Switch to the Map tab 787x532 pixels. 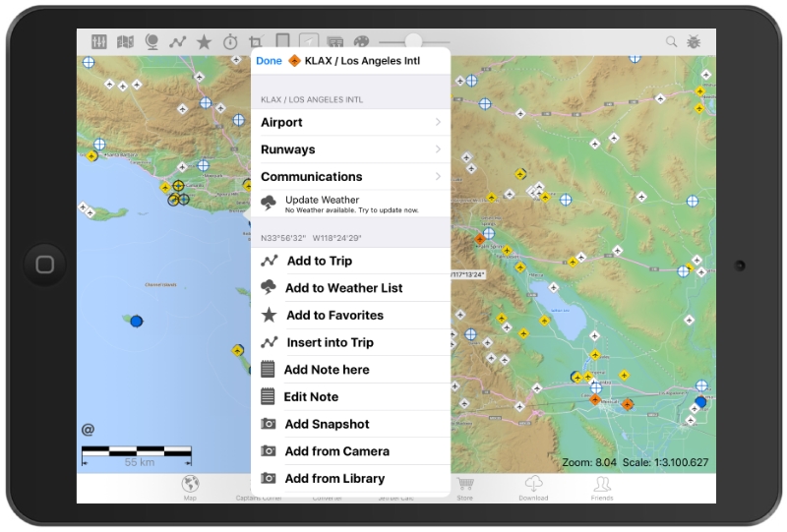(x=190, y=488)
